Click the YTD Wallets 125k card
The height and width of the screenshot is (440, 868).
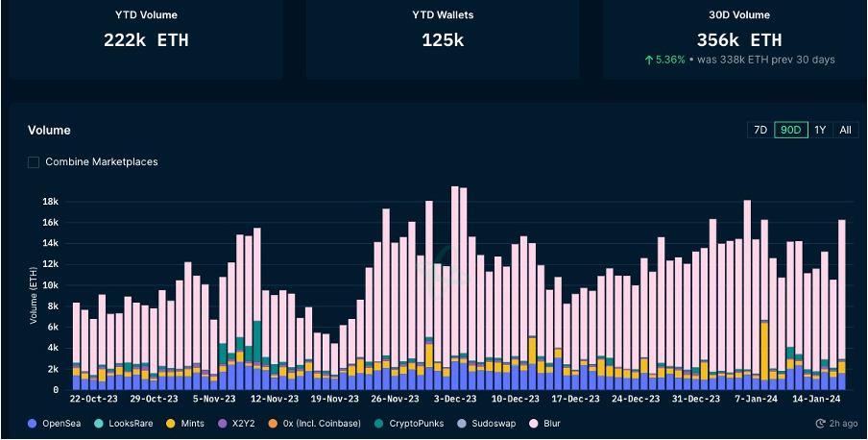[443, 38]
